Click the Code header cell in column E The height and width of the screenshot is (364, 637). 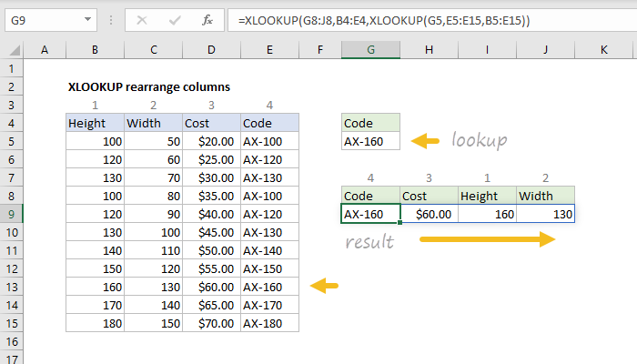tap(269, 123)
